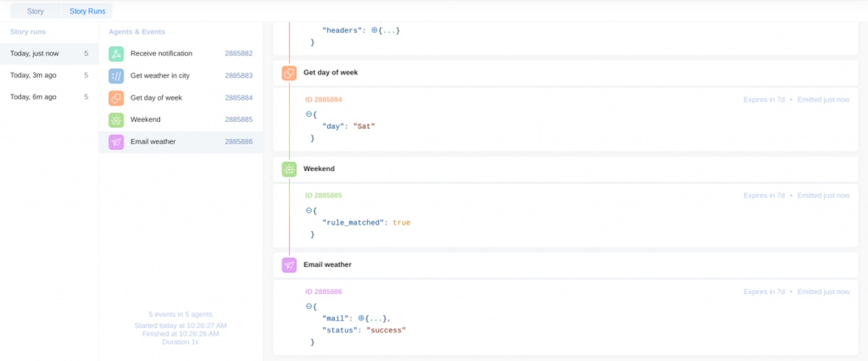
Task: Click the Email weather icon in the agents list
Action: (x=116, y=142)
